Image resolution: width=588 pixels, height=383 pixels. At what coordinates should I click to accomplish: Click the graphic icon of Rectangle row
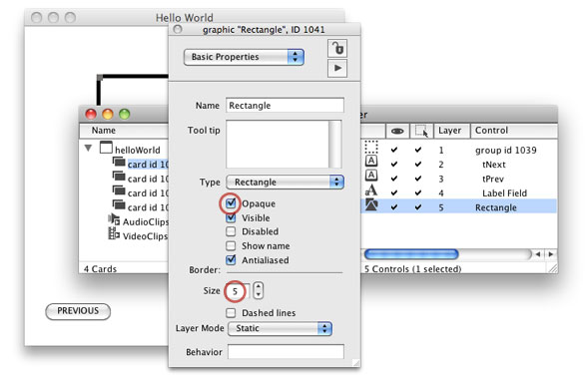pos(371,204)
